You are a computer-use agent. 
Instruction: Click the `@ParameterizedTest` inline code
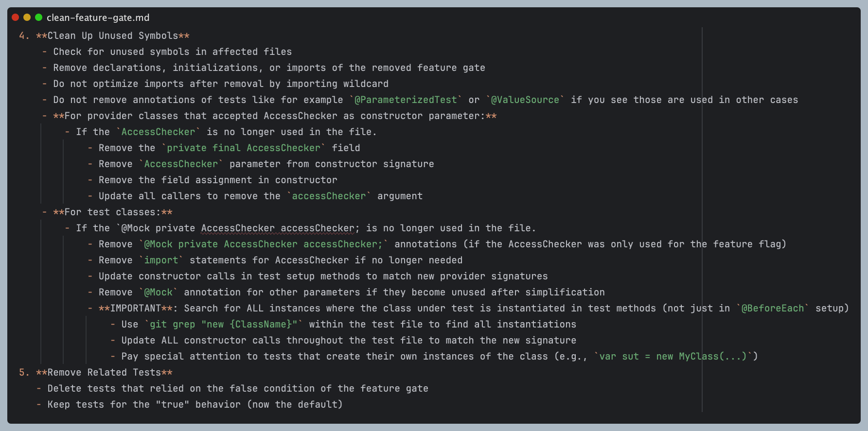tap(406, 100)
